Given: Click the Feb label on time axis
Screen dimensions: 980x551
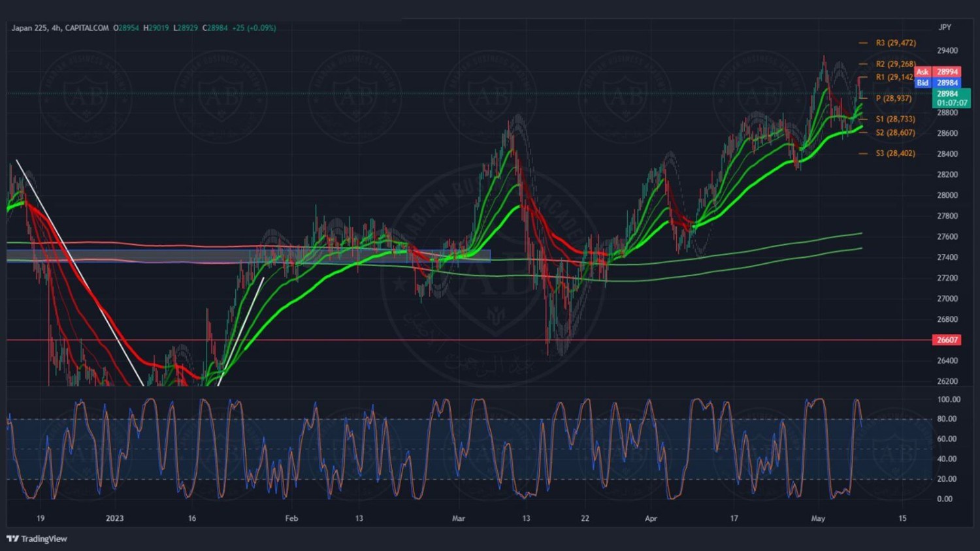Looking at the screenshot, I should tap(291, 518).
